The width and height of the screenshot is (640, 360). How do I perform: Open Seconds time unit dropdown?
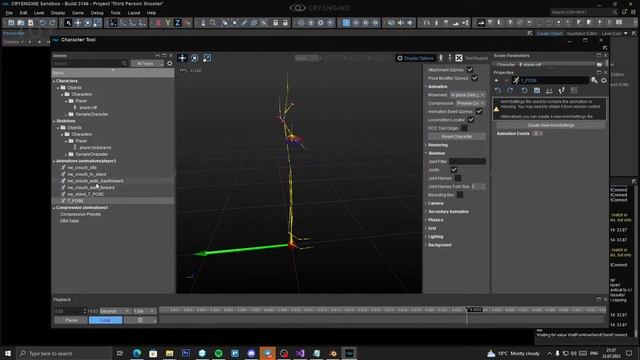(x=115, y=311)
